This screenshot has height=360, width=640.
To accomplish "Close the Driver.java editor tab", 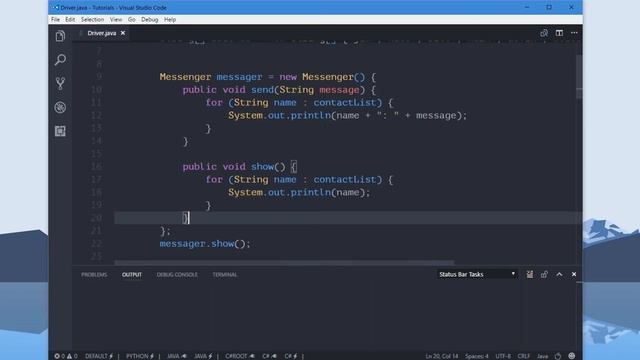I will coord(123,33).
